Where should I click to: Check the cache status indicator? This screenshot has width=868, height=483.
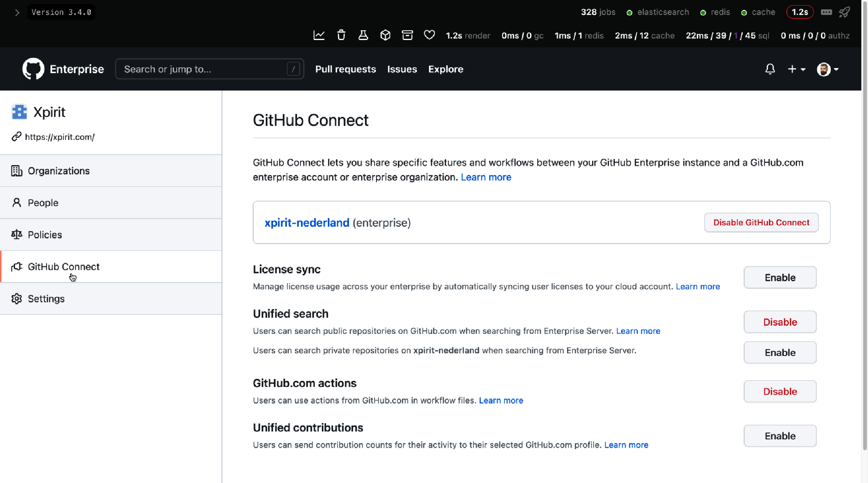click(758, 12)
